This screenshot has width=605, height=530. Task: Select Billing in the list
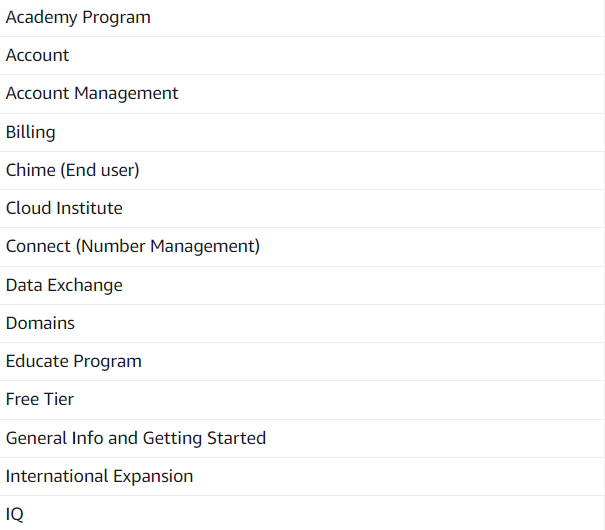(31, 132)
